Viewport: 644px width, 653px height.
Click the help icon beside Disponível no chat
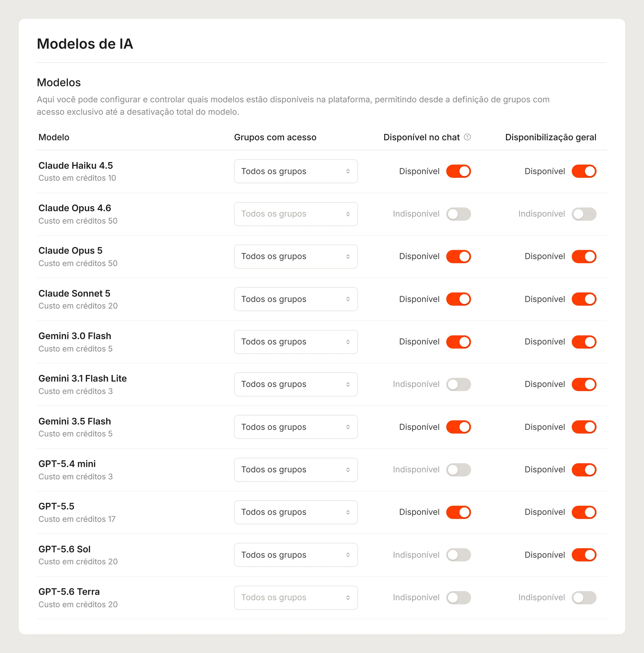pos(467,137)
